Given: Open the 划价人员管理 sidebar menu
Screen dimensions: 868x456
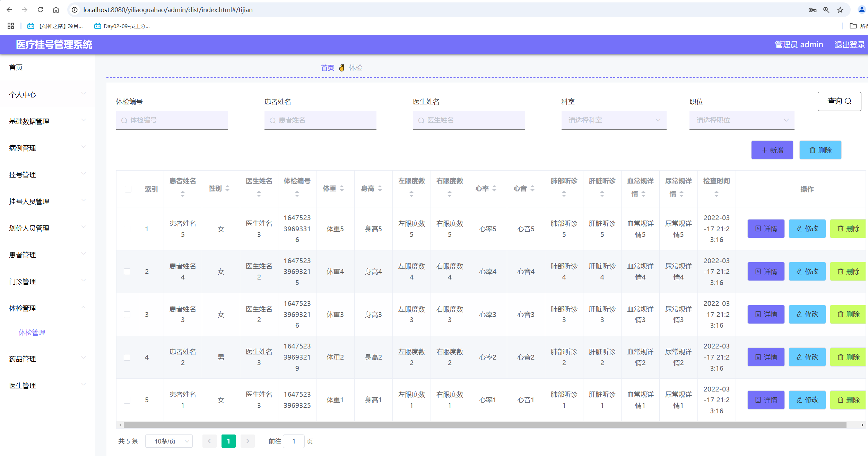Looking at the screenshot, I should 47,228.
